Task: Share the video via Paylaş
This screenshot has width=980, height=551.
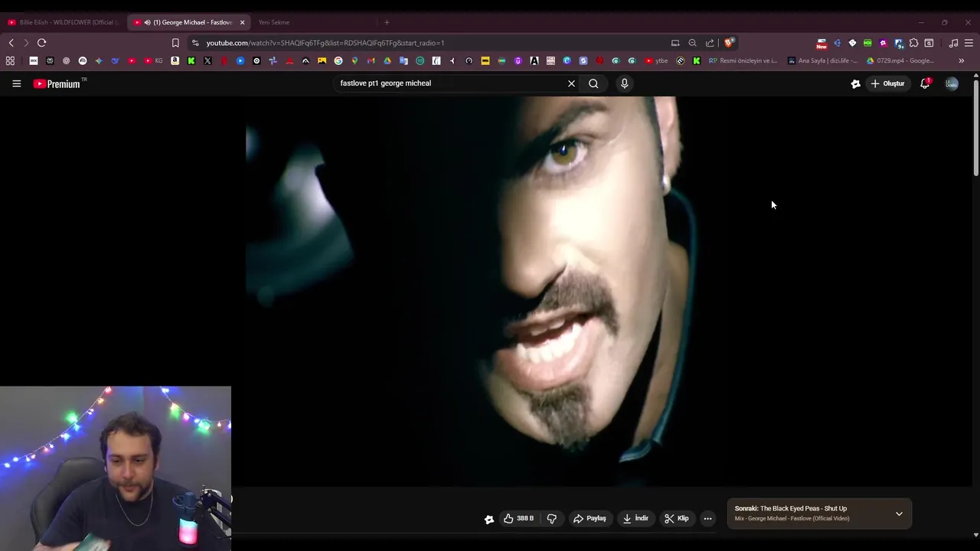Action: (590, 519)
